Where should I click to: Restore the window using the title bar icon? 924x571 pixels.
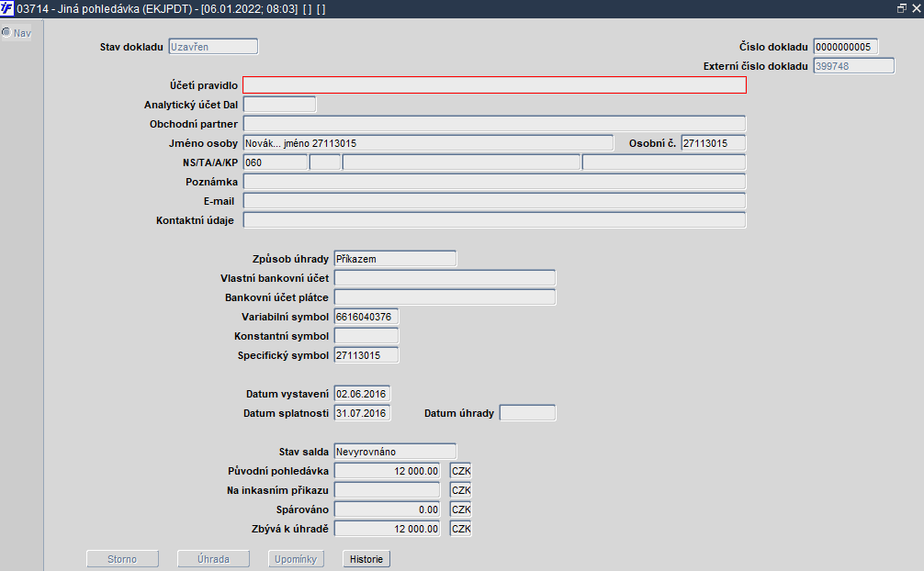tap(902, 8)
